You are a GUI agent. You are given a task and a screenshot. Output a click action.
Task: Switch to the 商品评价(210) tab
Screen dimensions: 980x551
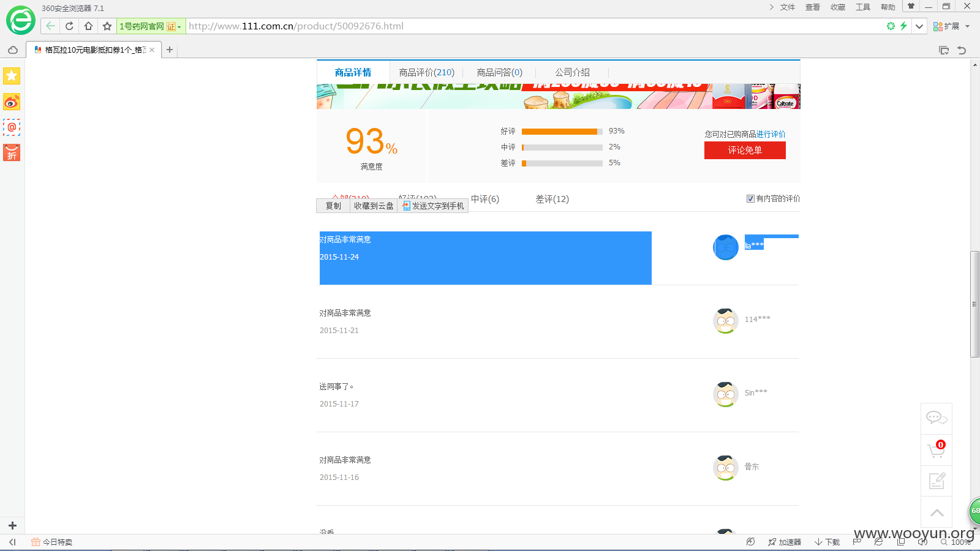[426, 72]
